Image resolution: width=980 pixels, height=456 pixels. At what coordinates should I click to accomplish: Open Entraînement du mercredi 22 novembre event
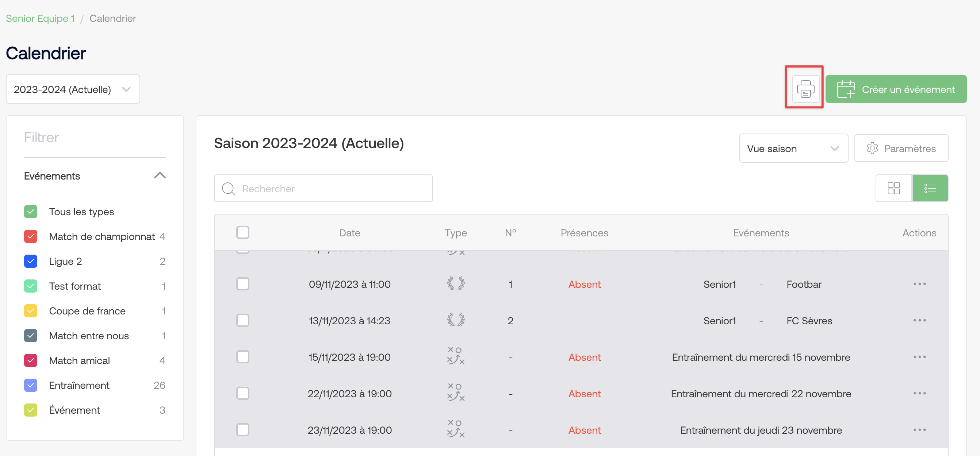click(761, 394)
